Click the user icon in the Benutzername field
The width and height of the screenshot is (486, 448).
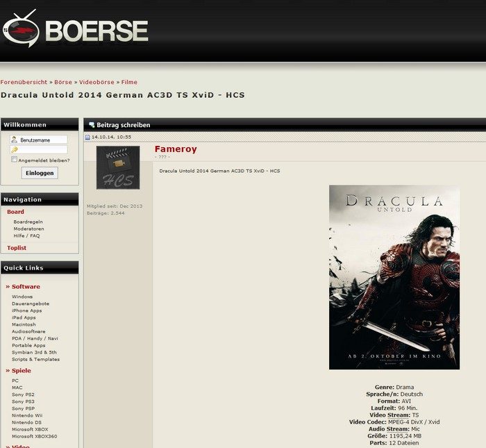coord(15,140)
